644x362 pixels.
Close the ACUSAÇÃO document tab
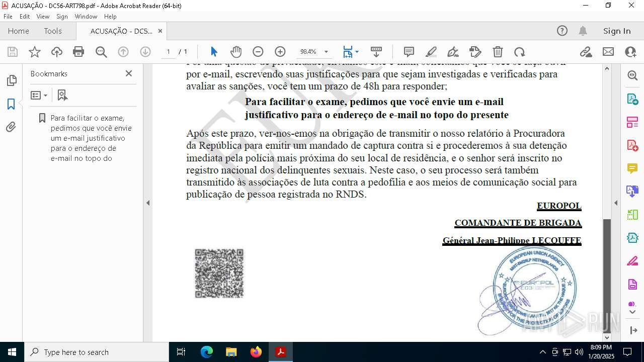click(x=160, y=31)
